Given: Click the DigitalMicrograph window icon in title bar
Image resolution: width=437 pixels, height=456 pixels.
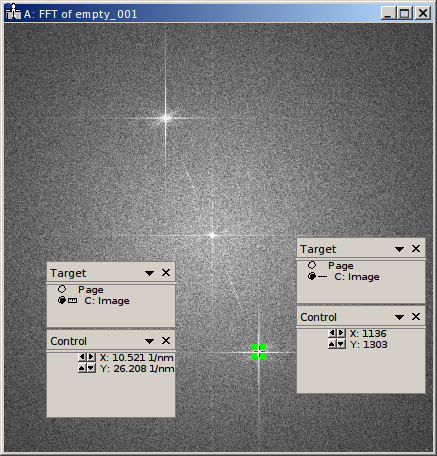Looking at the screenshot, I should pyautogui.click(x=13, y=11).
